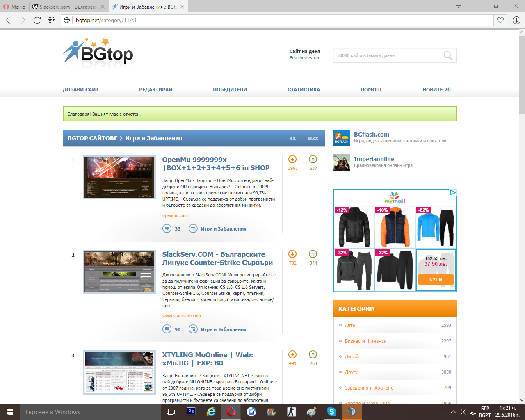
Task: Reload the current page
Action: point(37,20)
